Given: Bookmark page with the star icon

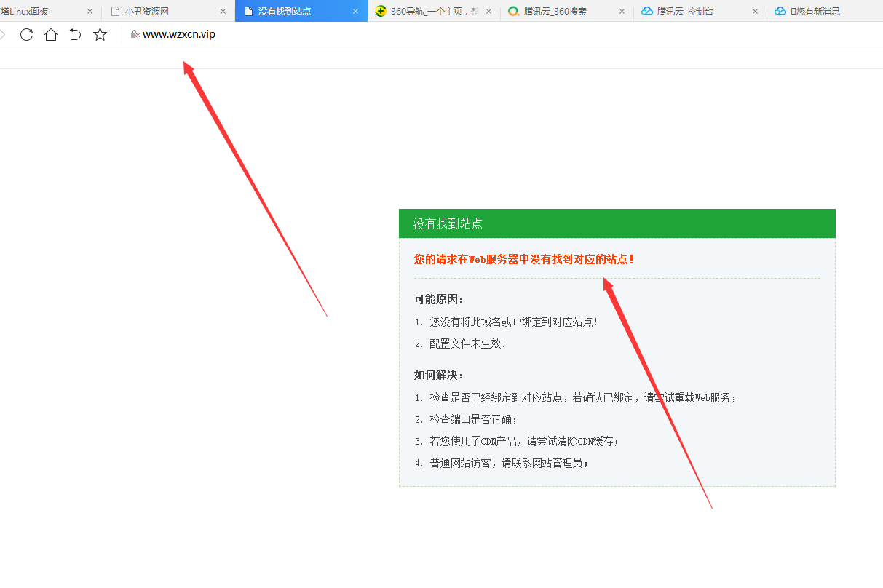Looking at the screenshot, I should tap(100, 34).
